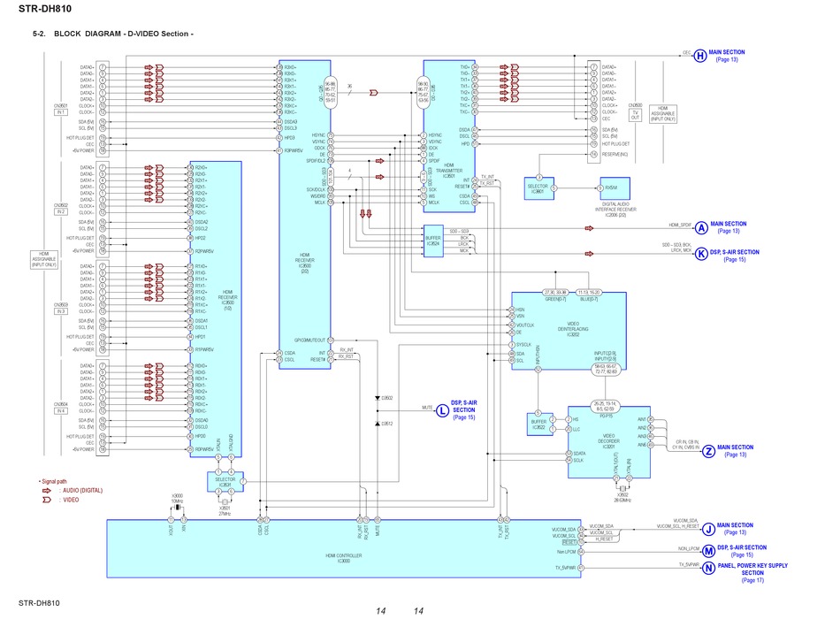Click the CN3503 IN 3 connector label
The image size is (840, 627).
pyautogui.click(x=60, y=308)
